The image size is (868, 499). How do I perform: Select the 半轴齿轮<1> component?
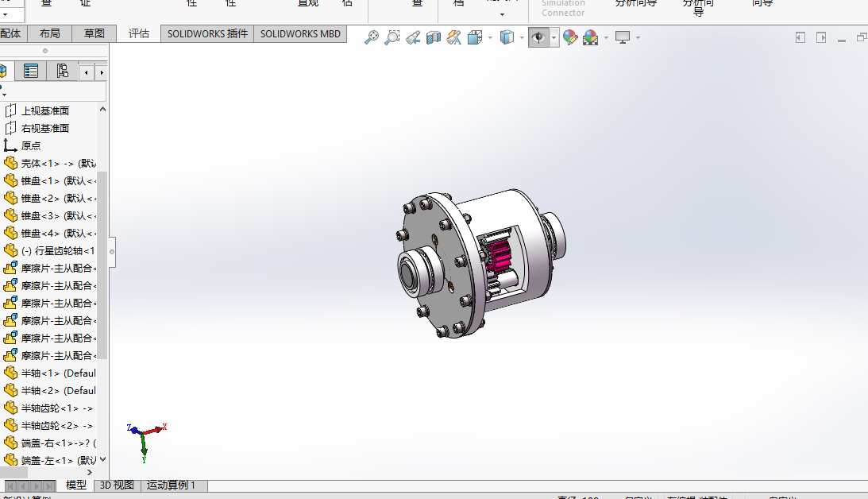point(57,408)
